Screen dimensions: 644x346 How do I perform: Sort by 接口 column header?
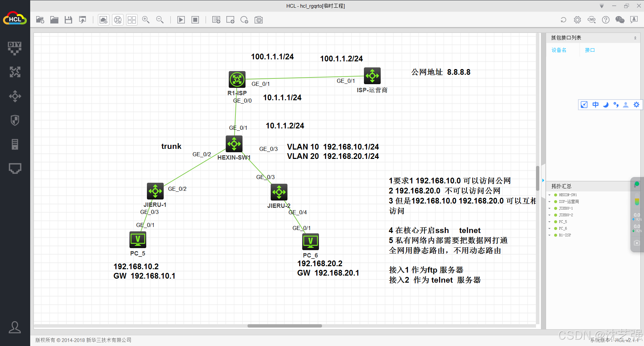click(x=590, y=50)
